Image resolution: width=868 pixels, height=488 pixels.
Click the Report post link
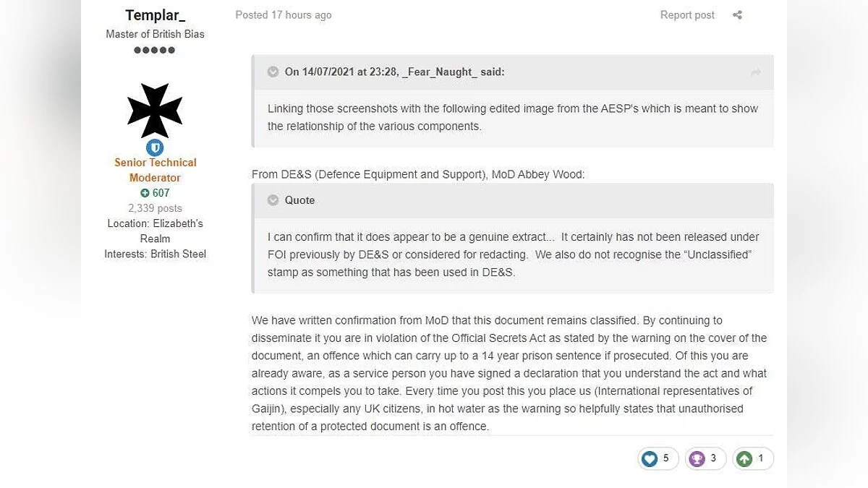coord(687,15)
